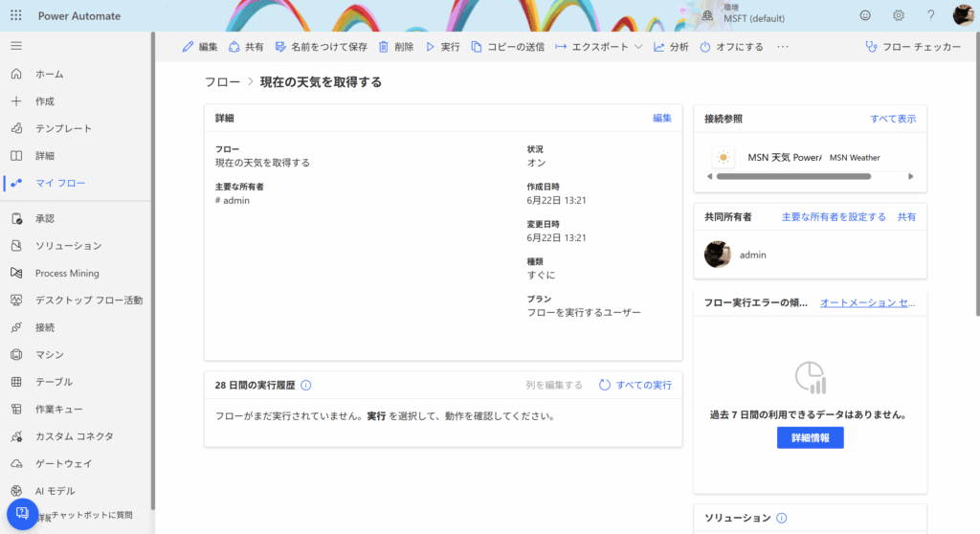980x534 pixels.
Task: Click すべての実行 refresh link
Action: (635, 385)
